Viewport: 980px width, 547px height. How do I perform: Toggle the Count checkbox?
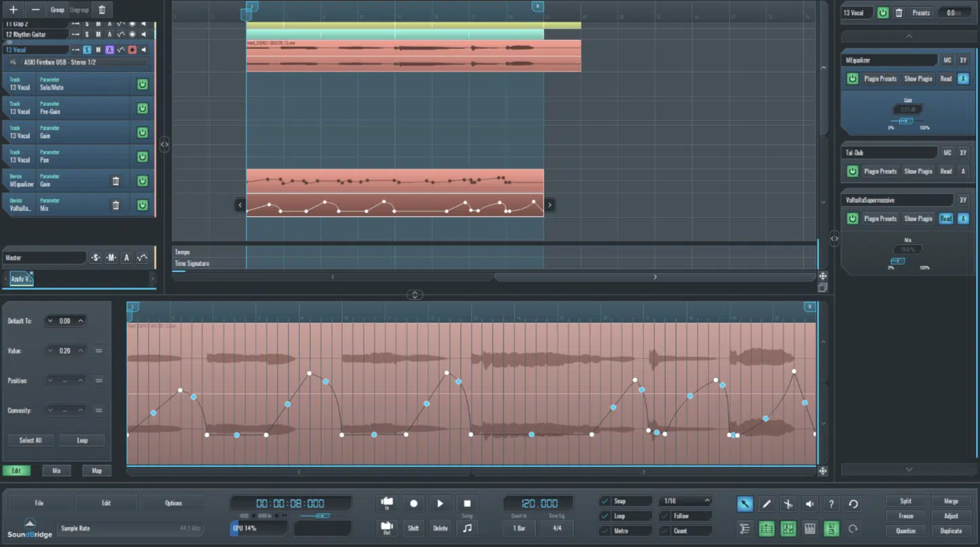click(664, 531)
